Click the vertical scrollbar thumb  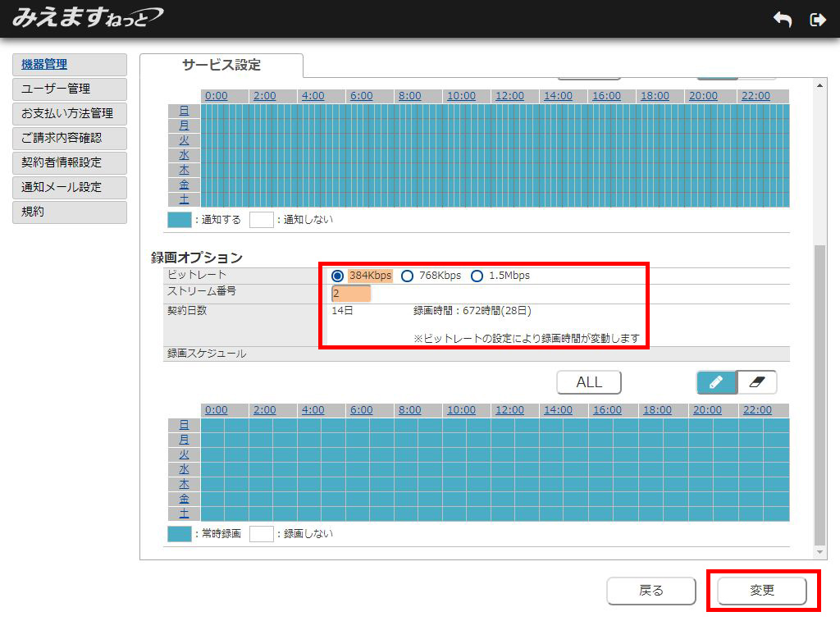coord(819,394)
